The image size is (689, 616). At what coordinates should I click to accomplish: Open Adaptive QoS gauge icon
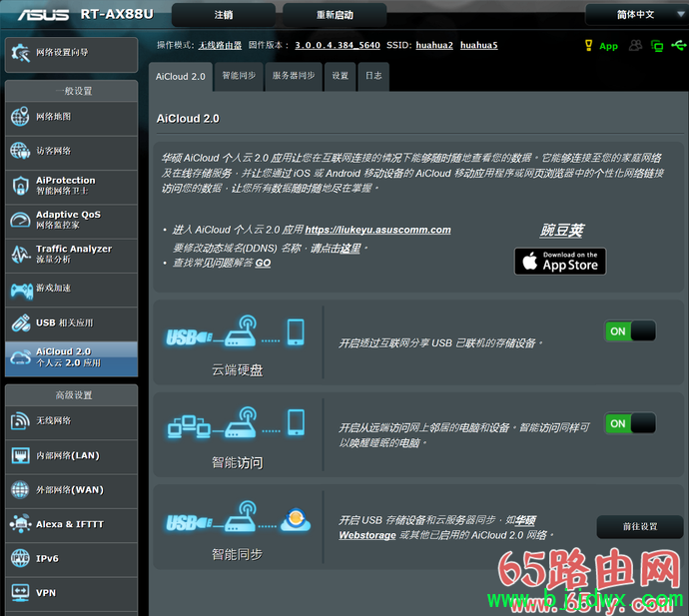[20, 220]
